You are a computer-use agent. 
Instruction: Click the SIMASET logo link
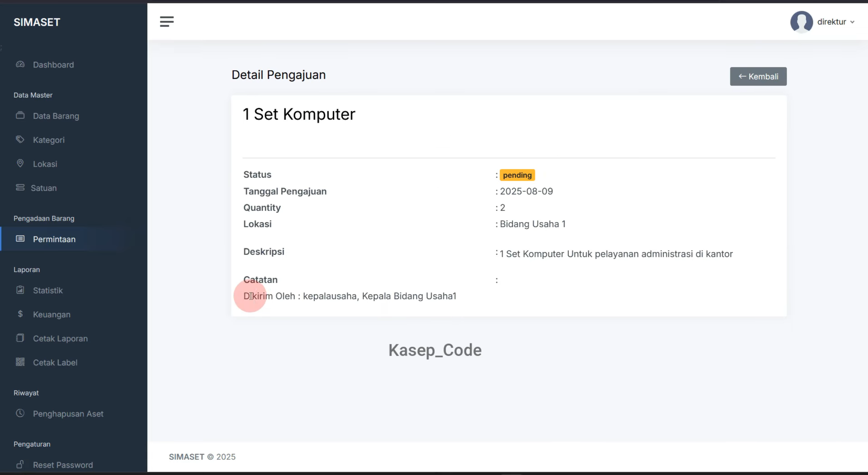click(x=37, y=22)
